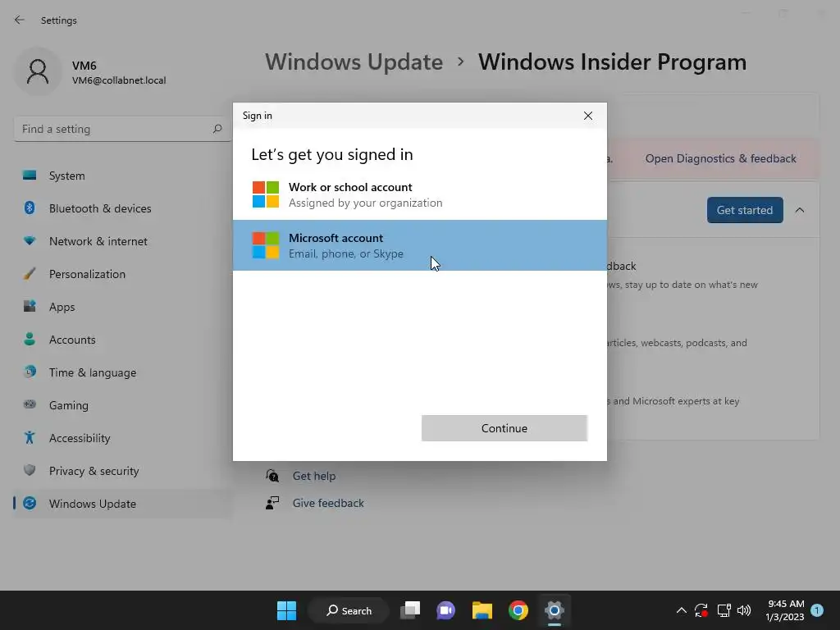Open Privacy & security settings
The image size is (840, 630).
tap(123, 471)
